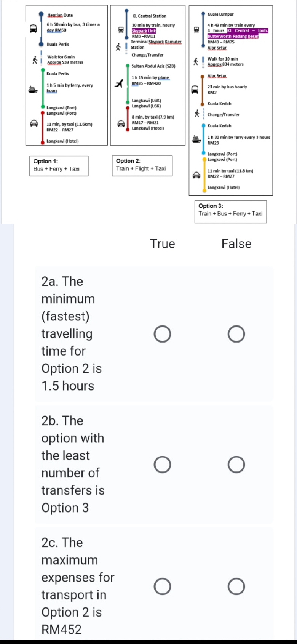Select False for question 2a

[236, 334]
